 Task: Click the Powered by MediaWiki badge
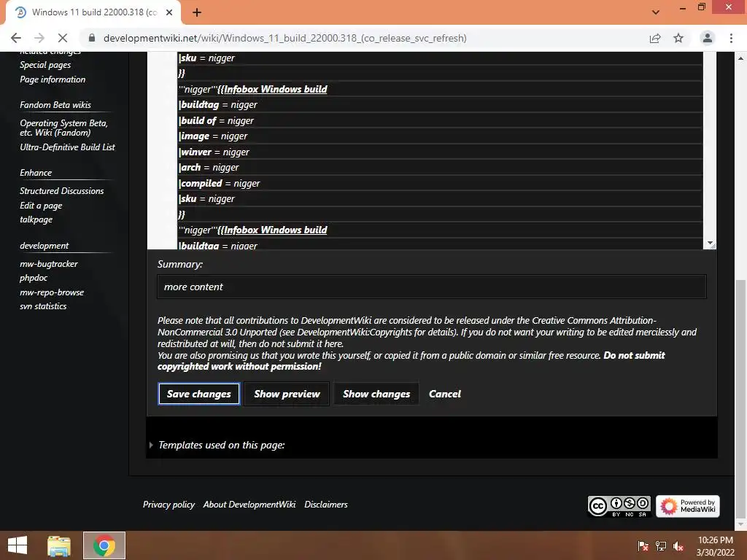point(687,506)
